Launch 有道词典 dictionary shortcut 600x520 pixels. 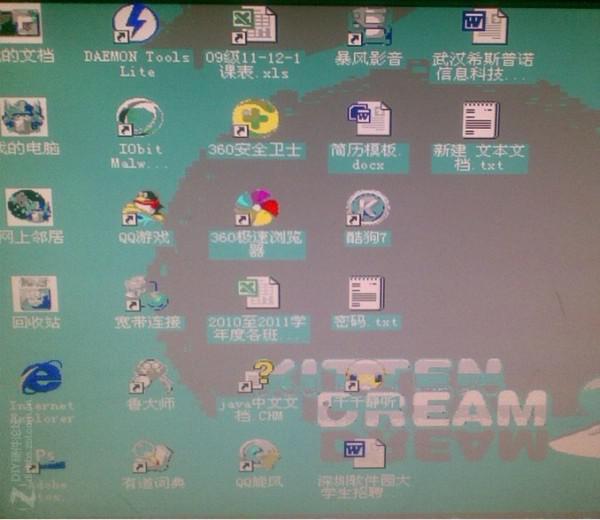pos(147,458)
